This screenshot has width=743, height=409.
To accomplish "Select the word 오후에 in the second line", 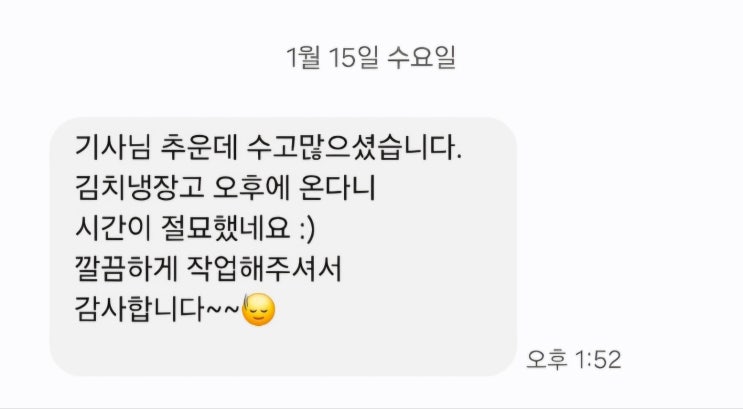I will click(252, 187).
